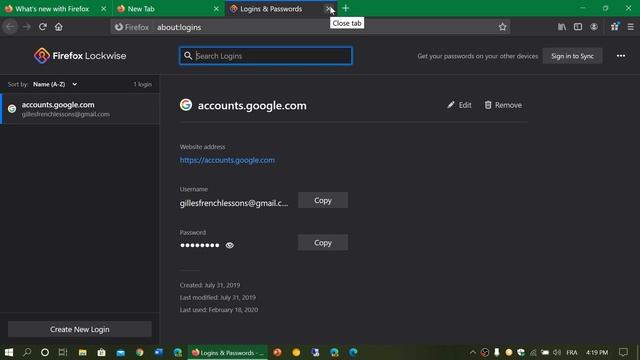Click the about:logins address bar
640x360 pixels.
pyautogui.click(x=310, y=27)
